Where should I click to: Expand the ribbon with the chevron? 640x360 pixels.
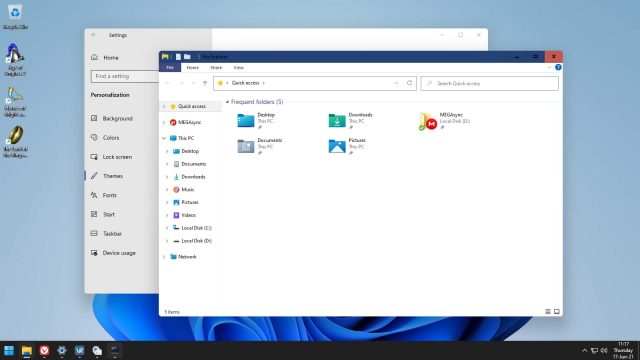click(x=549, y=67)
